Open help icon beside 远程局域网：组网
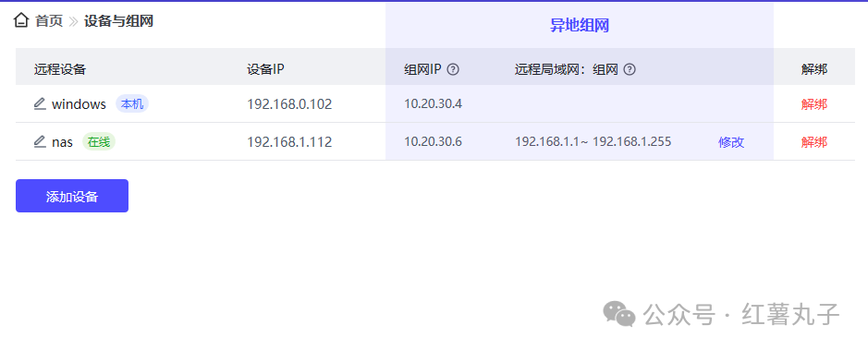868x350 pixels. 630,69
